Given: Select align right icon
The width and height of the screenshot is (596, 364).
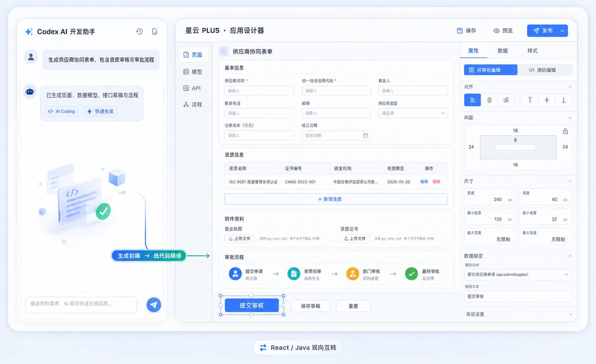Looking at the screenshot, I should (506, 100).
